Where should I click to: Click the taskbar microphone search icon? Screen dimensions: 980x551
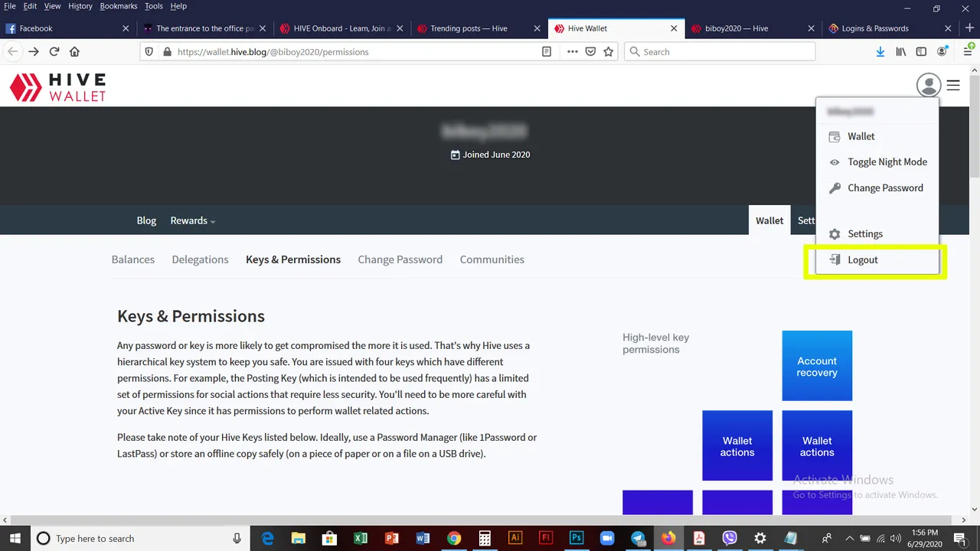click(237, 538)
